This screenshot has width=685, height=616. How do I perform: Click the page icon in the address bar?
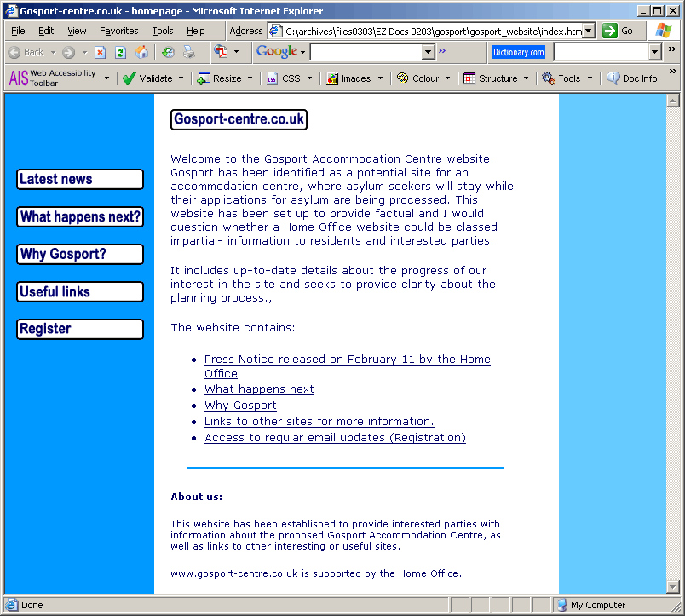pos(275,31)
